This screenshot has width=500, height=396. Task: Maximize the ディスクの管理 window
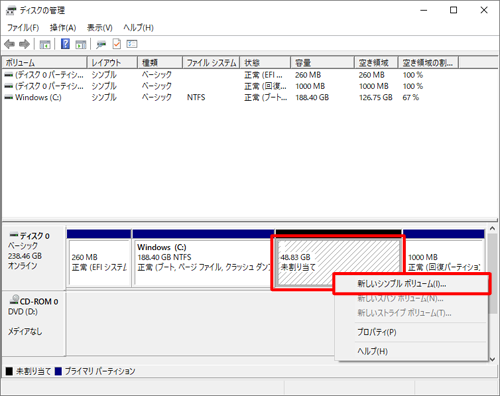(453, 10)
